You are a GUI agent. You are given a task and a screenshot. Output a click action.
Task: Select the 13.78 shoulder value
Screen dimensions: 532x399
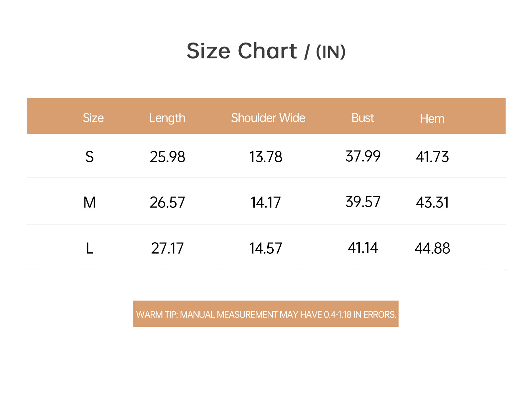coord(266,157)
